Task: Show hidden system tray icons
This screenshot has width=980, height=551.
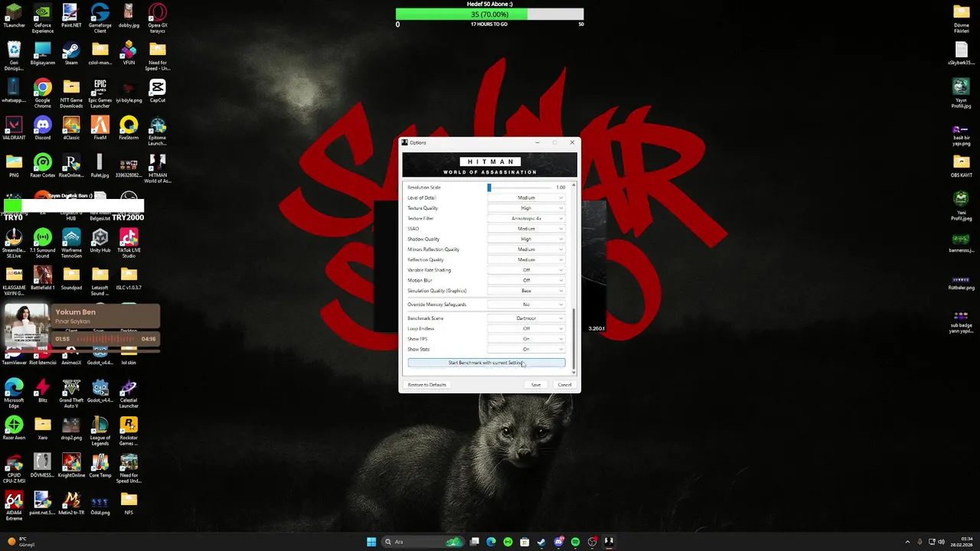Action: (x=907, y=542)
